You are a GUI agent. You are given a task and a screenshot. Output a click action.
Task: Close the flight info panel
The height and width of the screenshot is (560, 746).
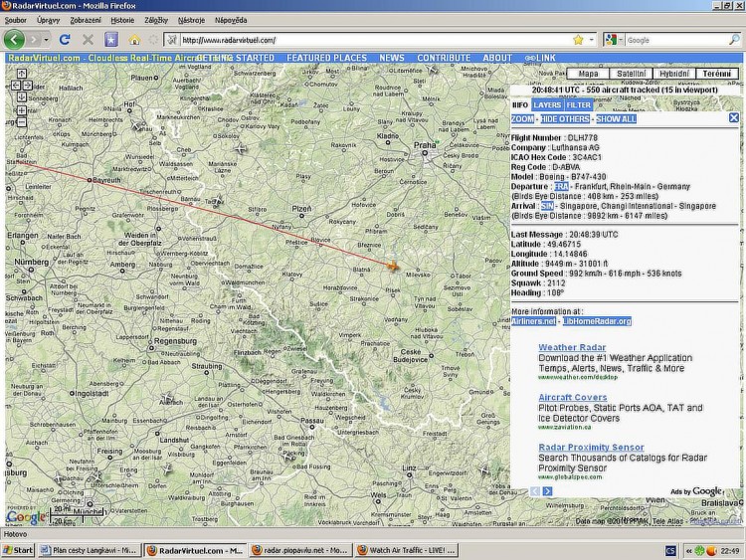[734, 117]
